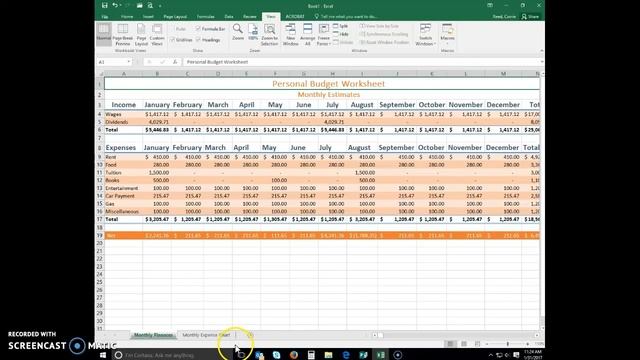Open Ribbon Display Options

tap(490, 6)
